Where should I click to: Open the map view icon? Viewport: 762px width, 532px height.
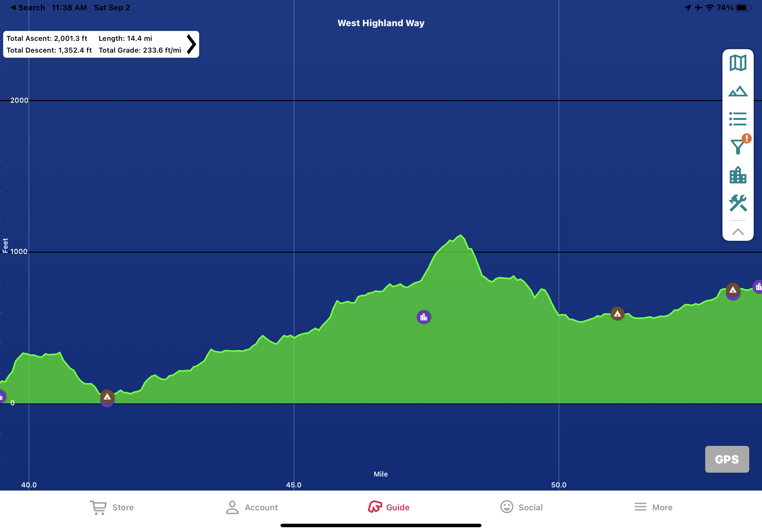pos(737,63)
